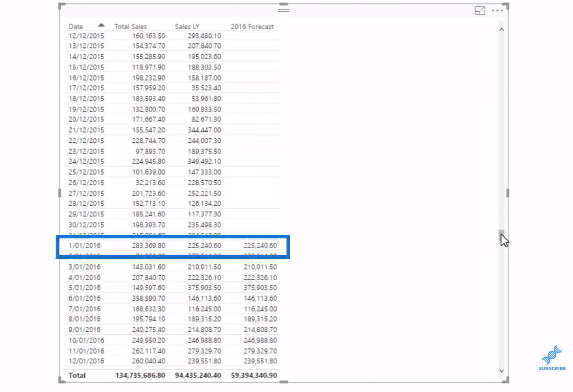Sort by the 2016 Forecast column header

(x=252, y=27)
